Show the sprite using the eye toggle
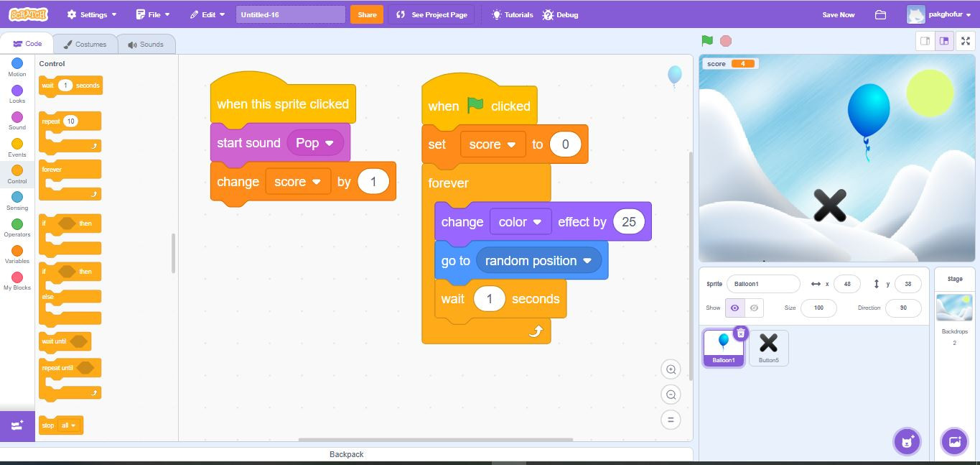This screenshot has height=465, width=980. tap(734, 308)
